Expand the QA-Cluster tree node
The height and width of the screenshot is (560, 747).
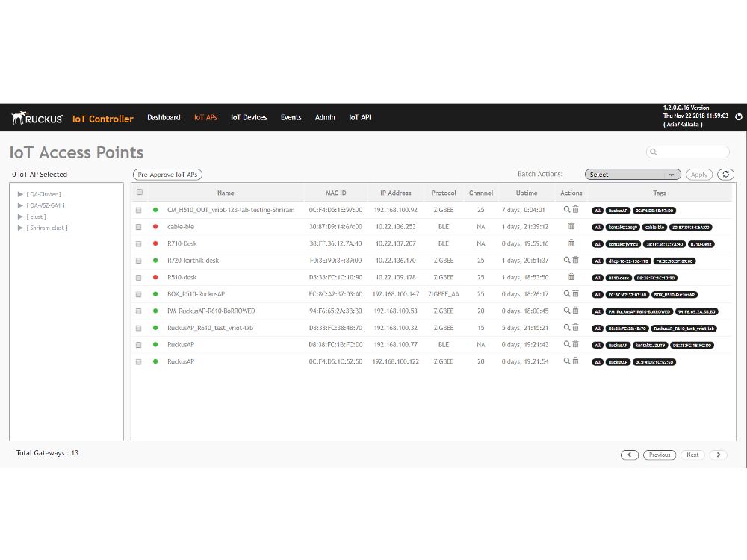[20, 194]
